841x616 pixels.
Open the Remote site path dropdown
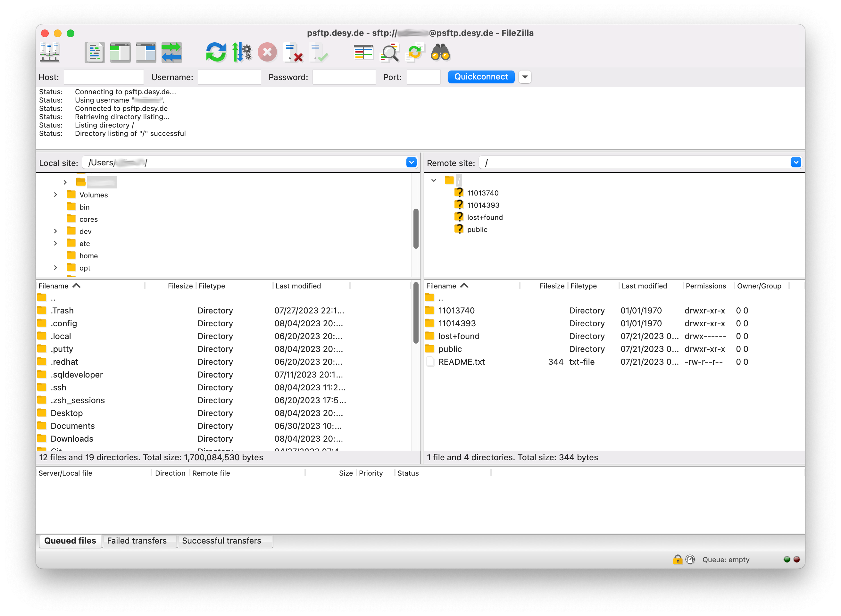(x=795, y=162)
